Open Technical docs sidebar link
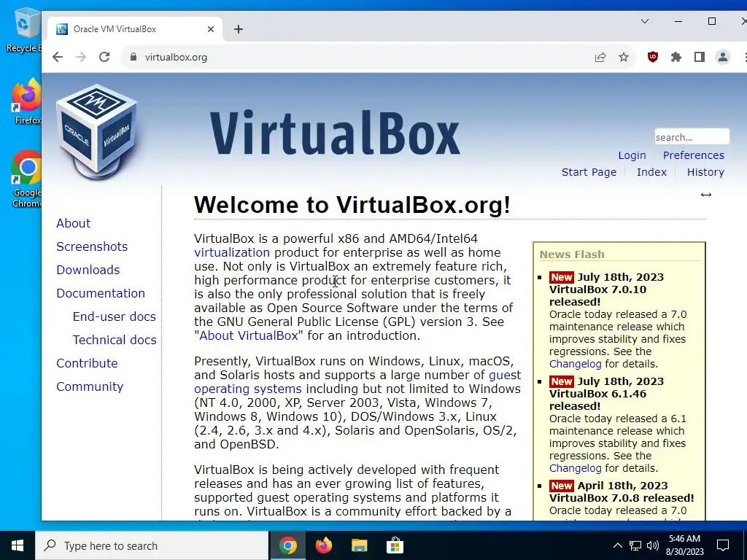Image resolution: width=747 pixels, height=560 pixels. 115,340
